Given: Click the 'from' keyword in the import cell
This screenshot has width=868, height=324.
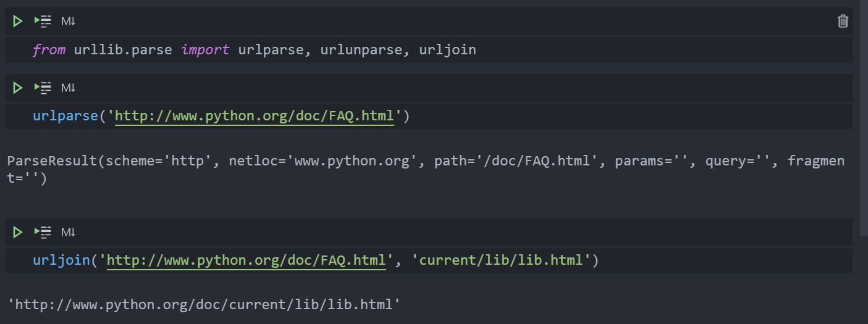Looking at the screenshot, I should tap(49, 50).
